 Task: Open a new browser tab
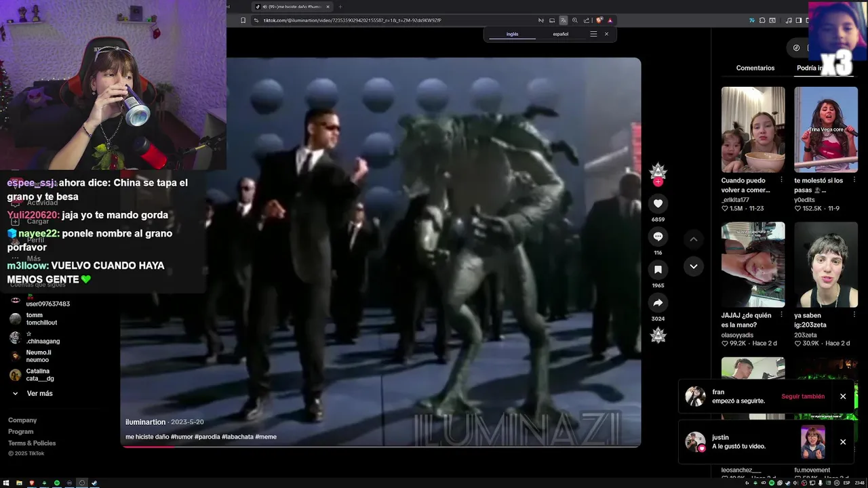click(x=340, y=7)
